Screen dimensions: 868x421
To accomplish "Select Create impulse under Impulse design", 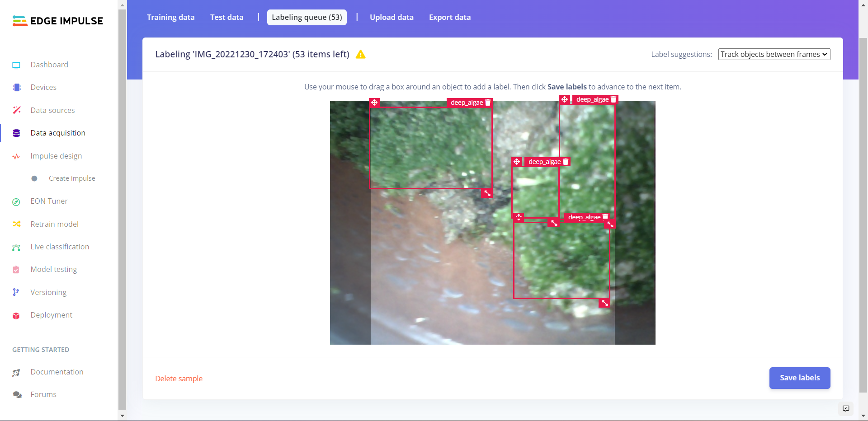I will 72,178.
